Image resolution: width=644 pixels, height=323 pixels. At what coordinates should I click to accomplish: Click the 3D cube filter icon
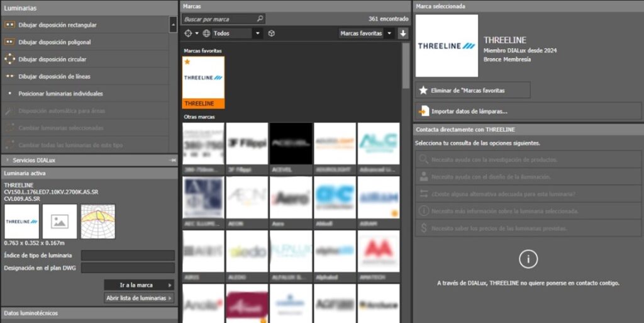pyautogui.click(x=272, y=33)
